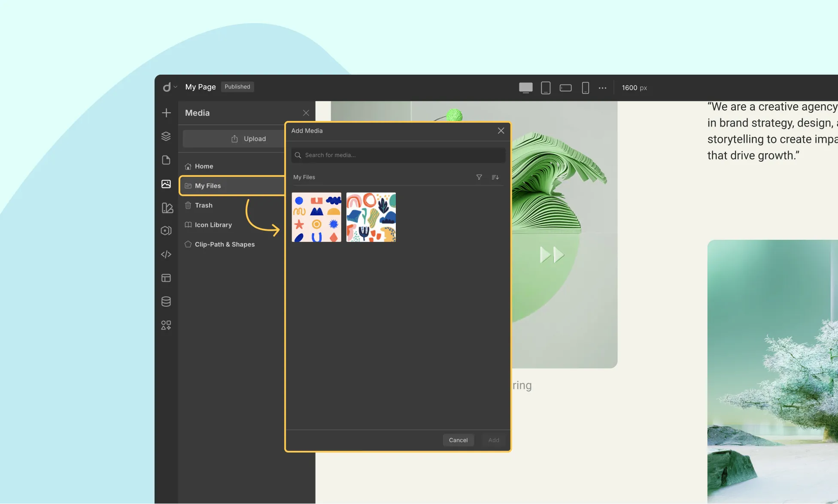Click the My Page title
The height and width of the screenshot is (504, 838).
(x=200, y=87)
